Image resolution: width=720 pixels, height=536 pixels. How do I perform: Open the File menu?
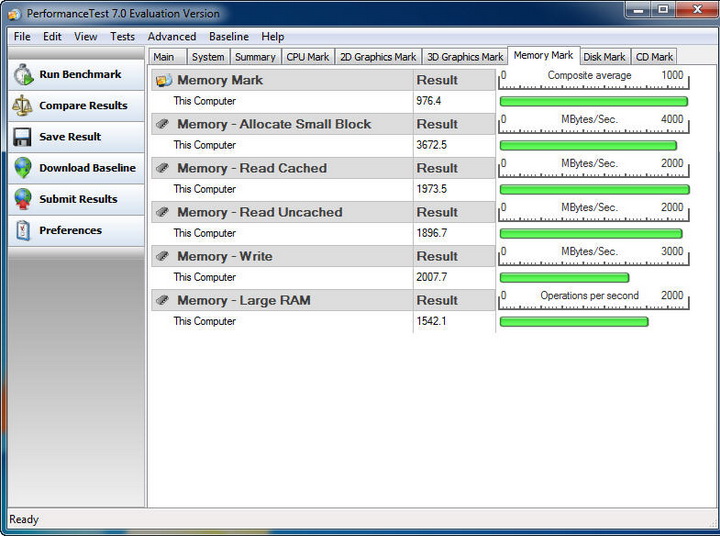[22, 37]
